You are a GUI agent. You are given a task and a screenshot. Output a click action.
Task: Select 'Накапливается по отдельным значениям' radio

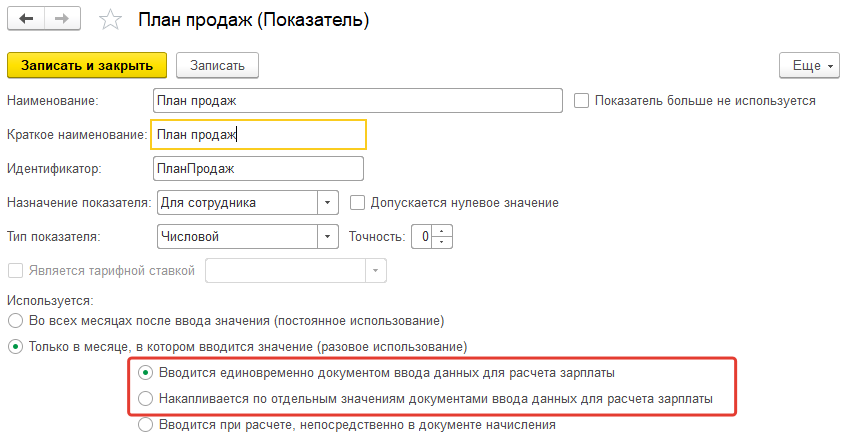(147, 399)
